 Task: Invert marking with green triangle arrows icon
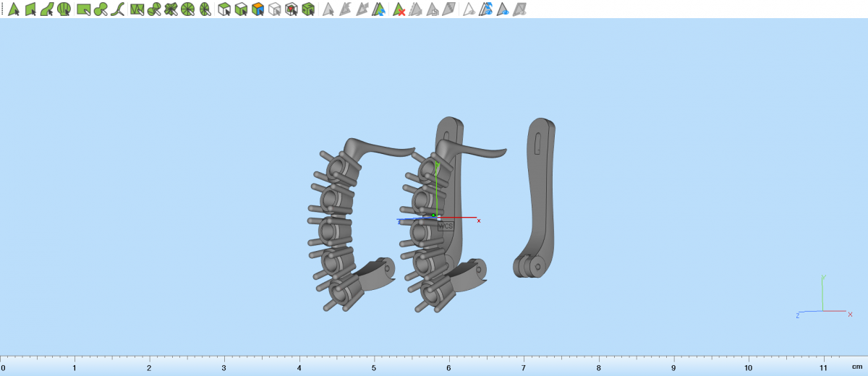(x=380, y=9)
